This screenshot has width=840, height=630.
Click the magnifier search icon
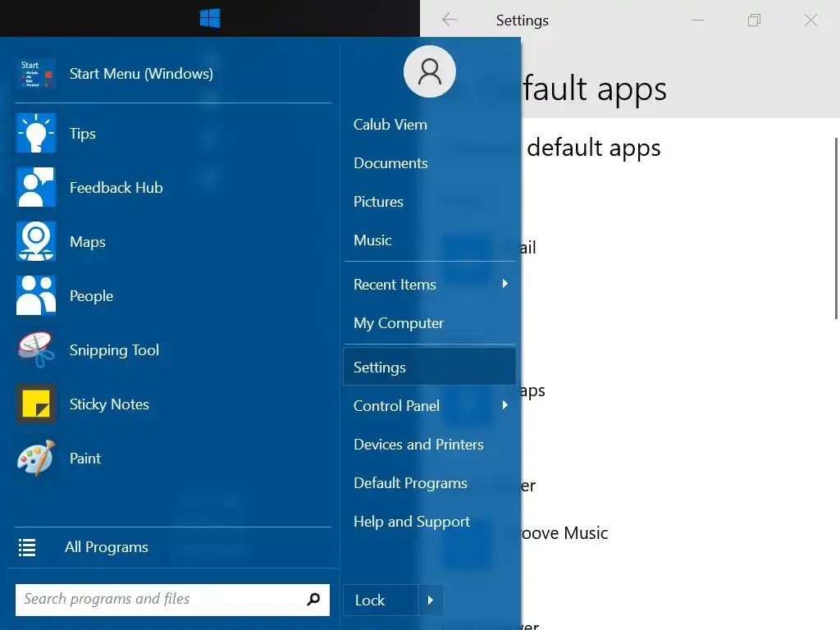313,599
